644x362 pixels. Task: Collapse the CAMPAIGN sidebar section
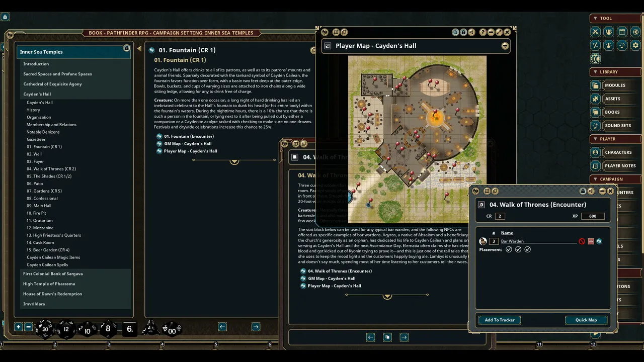[x=595, y=179]
